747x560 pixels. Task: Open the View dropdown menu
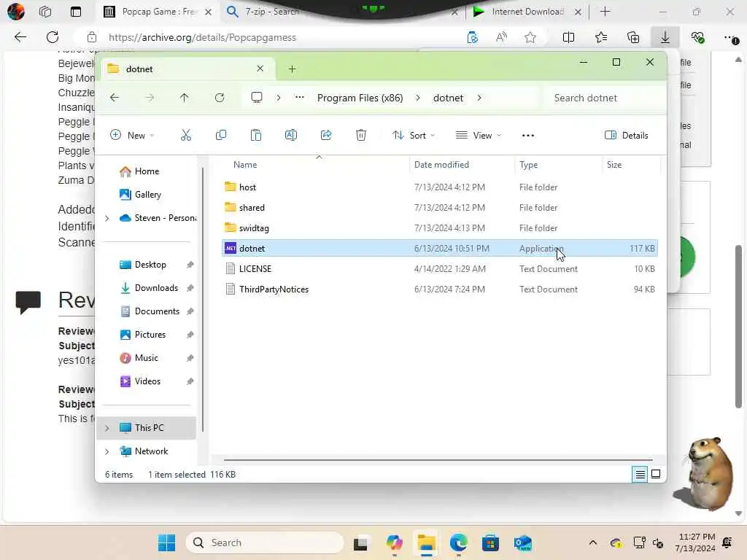coord(479,135)
